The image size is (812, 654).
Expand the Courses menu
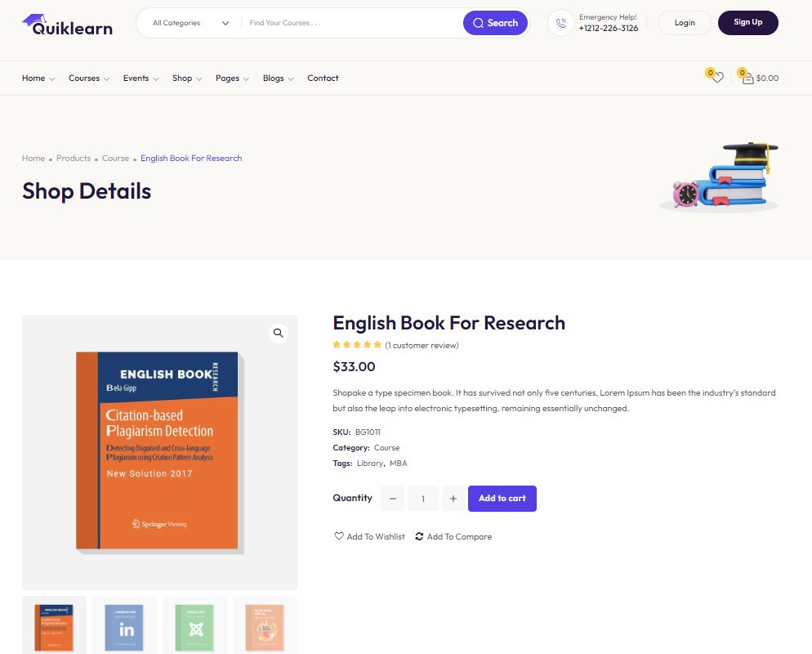(88, 78)
